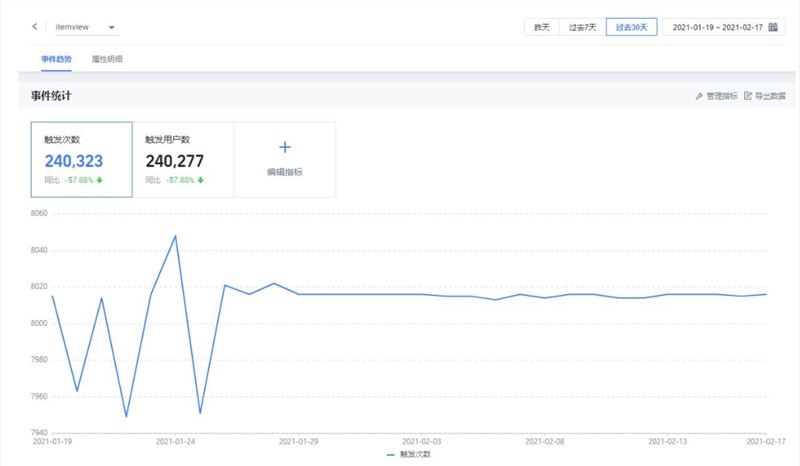Image resolution: width=800 pixels, height=466 pixels.
Task: Select the 过去30天 time range
Action: pyautogui.click(x=632, y=27)
